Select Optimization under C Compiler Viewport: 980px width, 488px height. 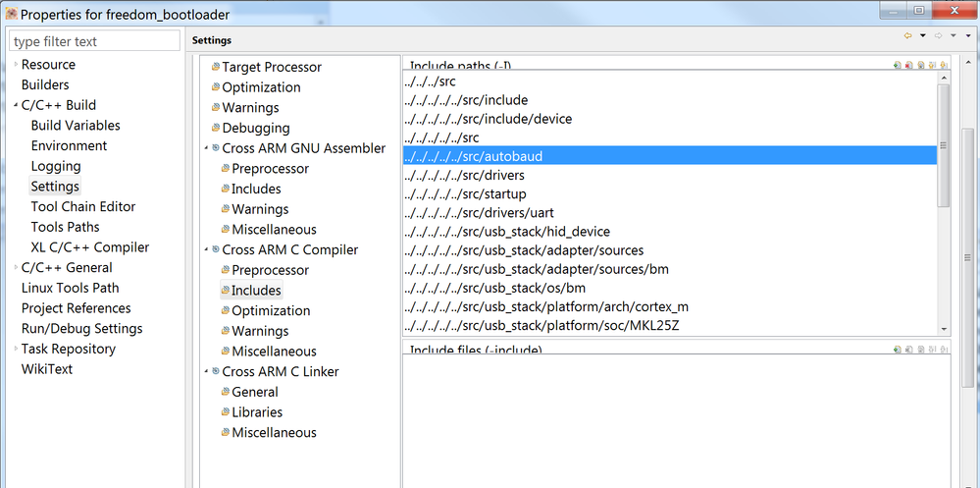271,311
